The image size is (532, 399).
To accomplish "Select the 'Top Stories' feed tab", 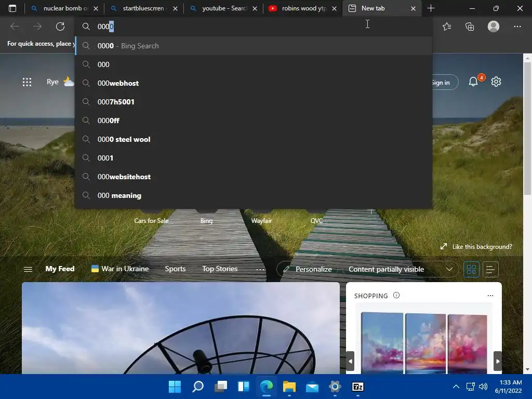I will [x=220, y=269].
